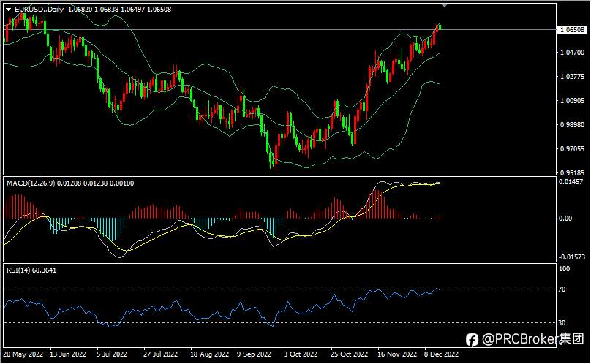Click the OHLC values 1.06820 1.06838 1.06497

pyautogui.click(x=106, y=9)
